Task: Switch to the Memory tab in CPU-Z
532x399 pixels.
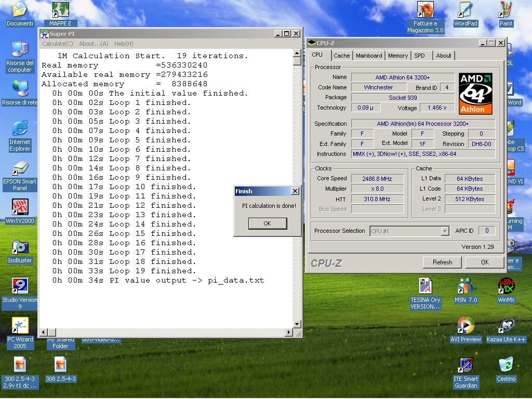Action: 397,56
